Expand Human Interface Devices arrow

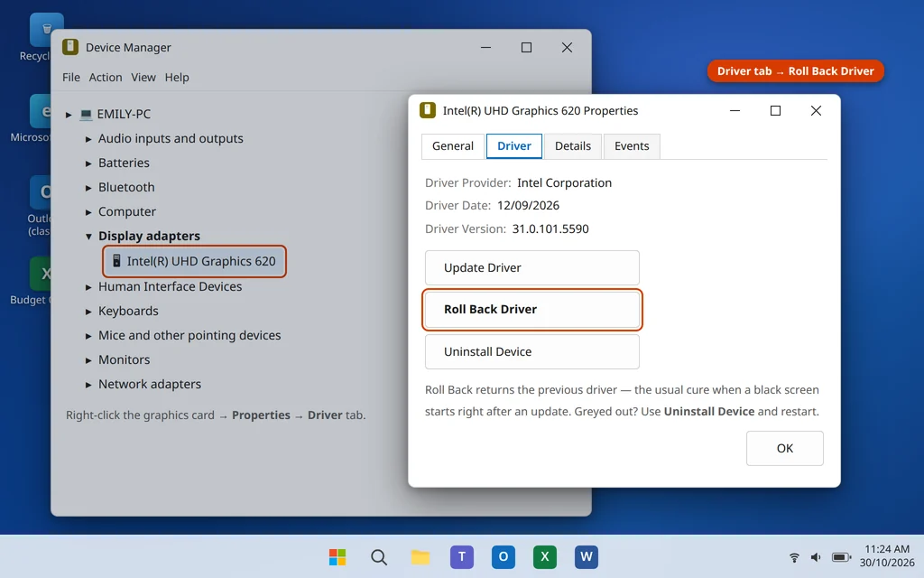(x=88, y=286)
